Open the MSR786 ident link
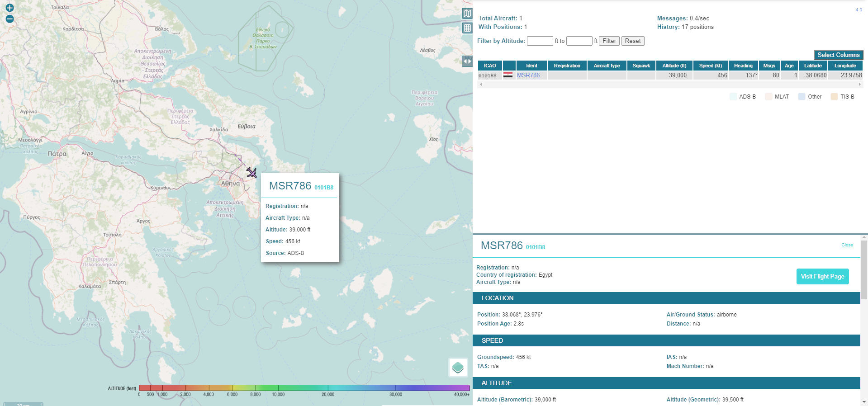Screen dimensions: 868x406 point(528,76)
